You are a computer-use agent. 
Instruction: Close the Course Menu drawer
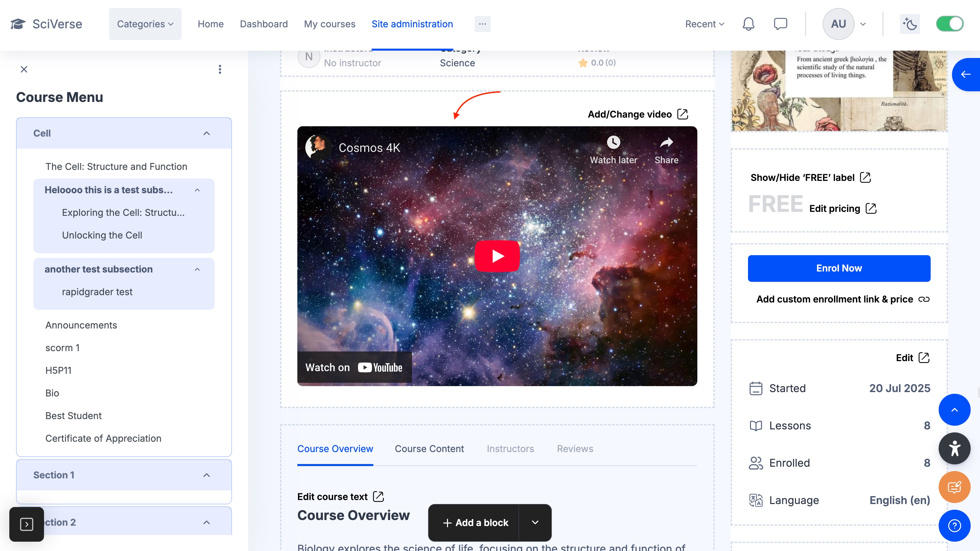24,69
